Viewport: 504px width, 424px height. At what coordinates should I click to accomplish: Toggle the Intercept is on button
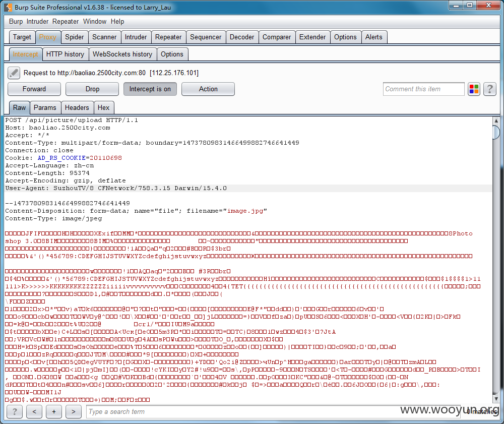click(150, 89)
